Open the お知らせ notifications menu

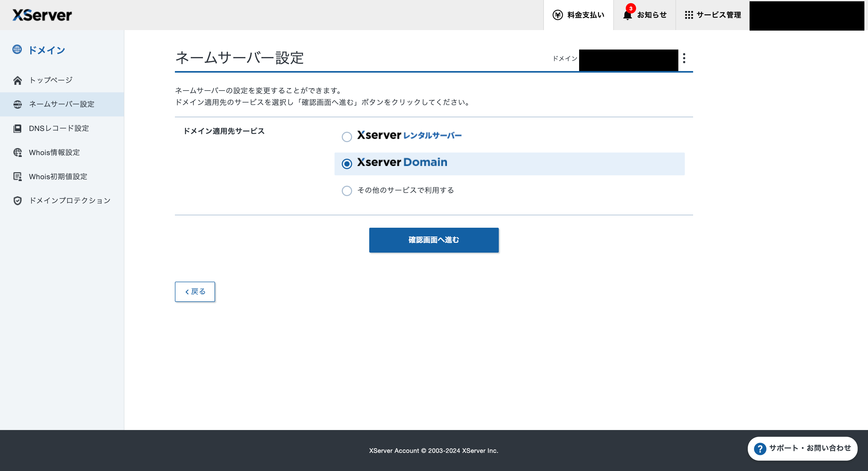(645, 15)
